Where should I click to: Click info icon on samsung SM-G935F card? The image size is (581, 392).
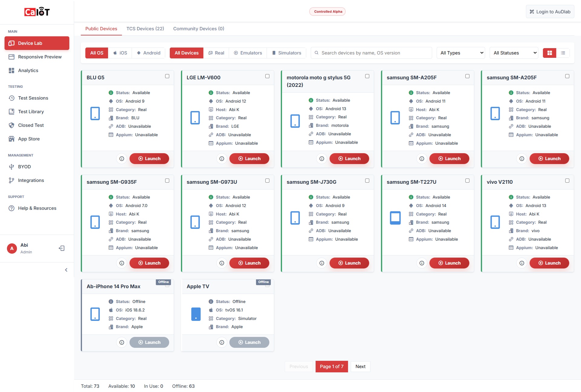122,263
